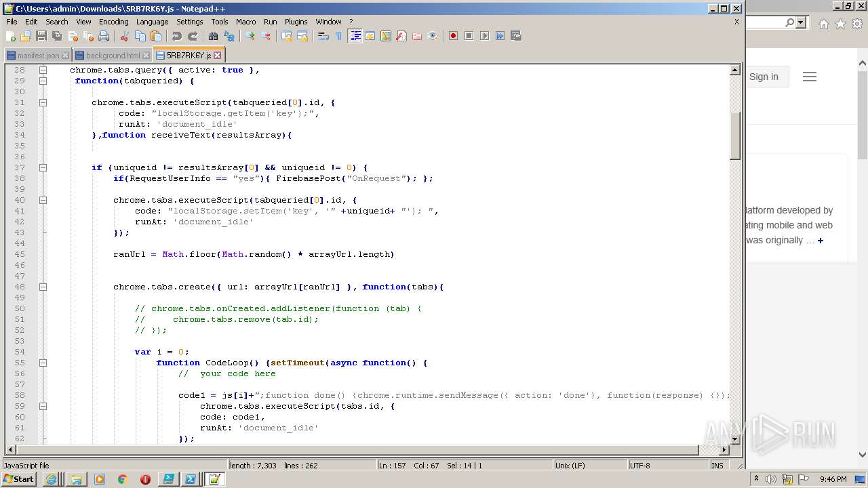The height and width of the screenshot is (488, 868).
Task: Click Sign in link in browser window
Action: click(x=764, y=77)
